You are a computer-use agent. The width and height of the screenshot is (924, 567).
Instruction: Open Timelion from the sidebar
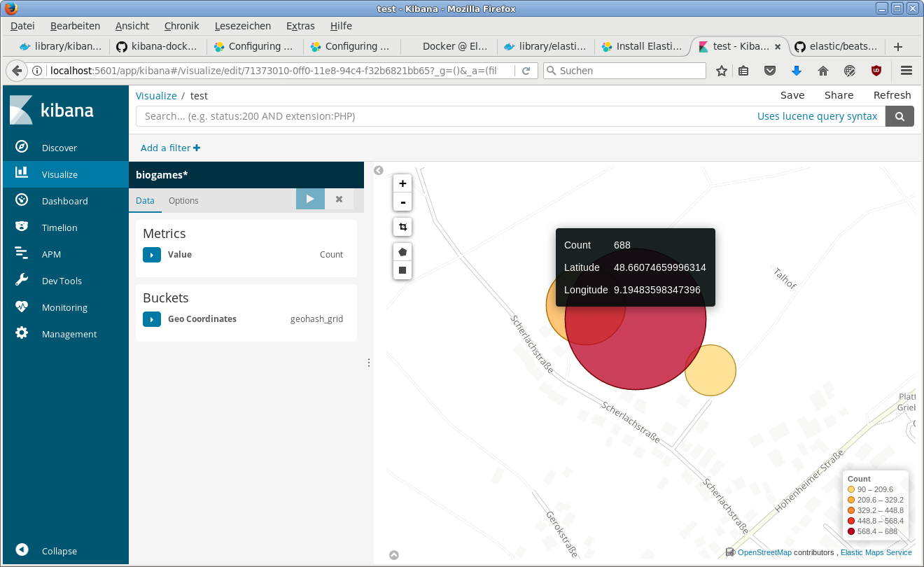[59, 227]
